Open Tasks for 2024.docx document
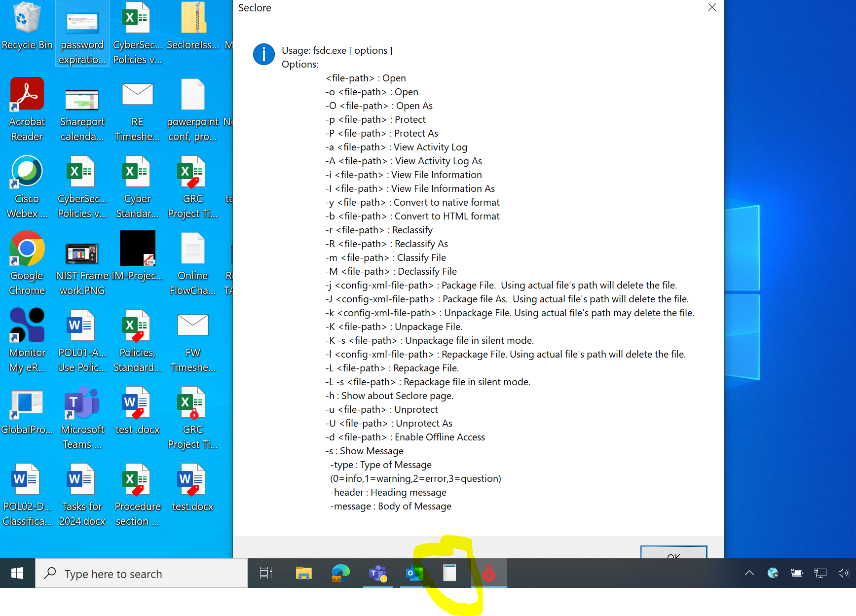The image size is (856, 616). tap(82, 494)
